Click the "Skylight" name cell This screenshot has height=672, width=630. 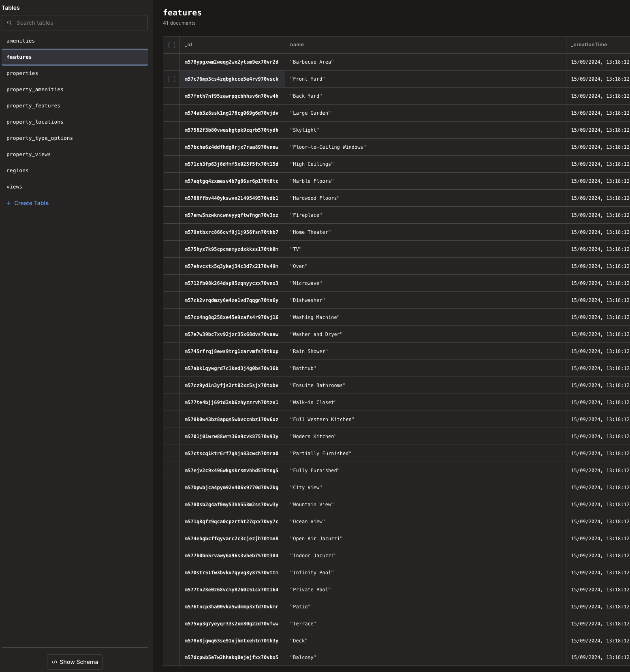(425, 130)
